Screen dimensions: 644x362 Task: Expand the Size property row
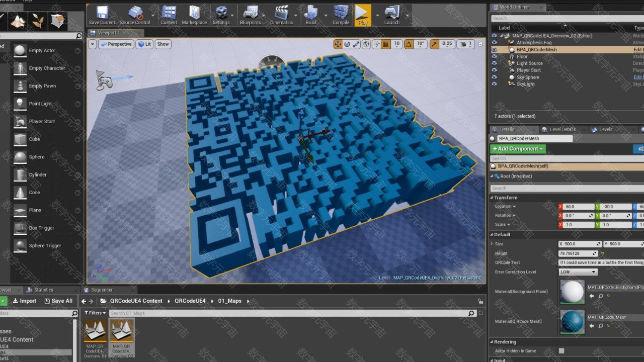[493, 244]
